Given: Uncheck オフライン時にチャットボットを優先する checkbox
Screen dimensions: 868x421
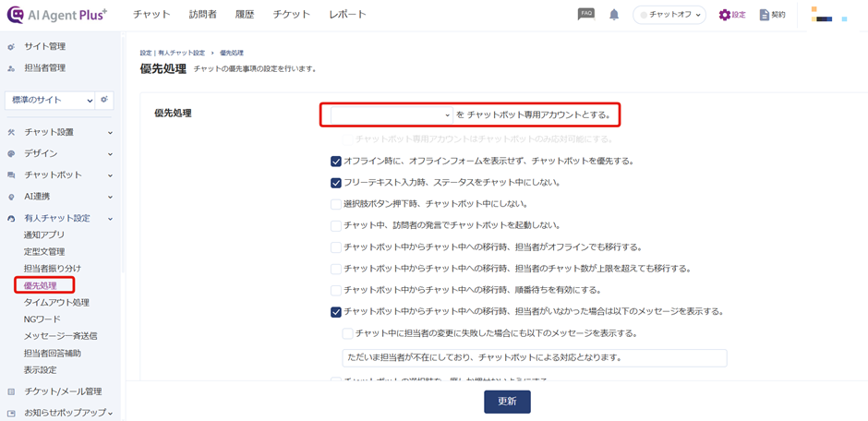Looking at the screenshot, I should [335, 162].
